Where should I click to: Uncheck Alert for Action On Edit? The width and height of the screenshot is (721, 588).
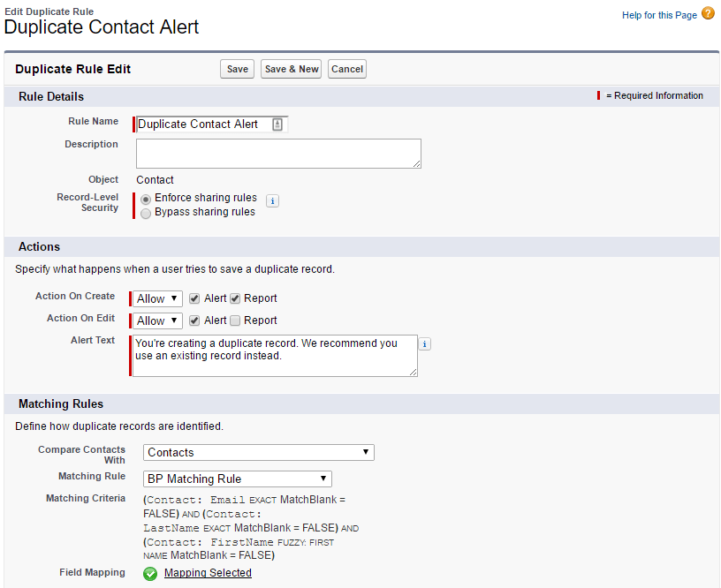[x=194, y=320]
